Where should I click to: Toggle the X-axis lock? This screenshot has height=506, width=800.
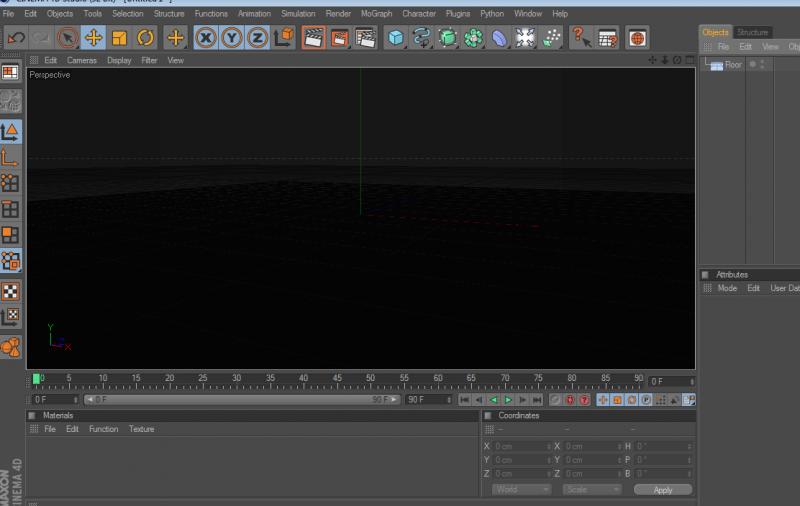click(206, 38)
